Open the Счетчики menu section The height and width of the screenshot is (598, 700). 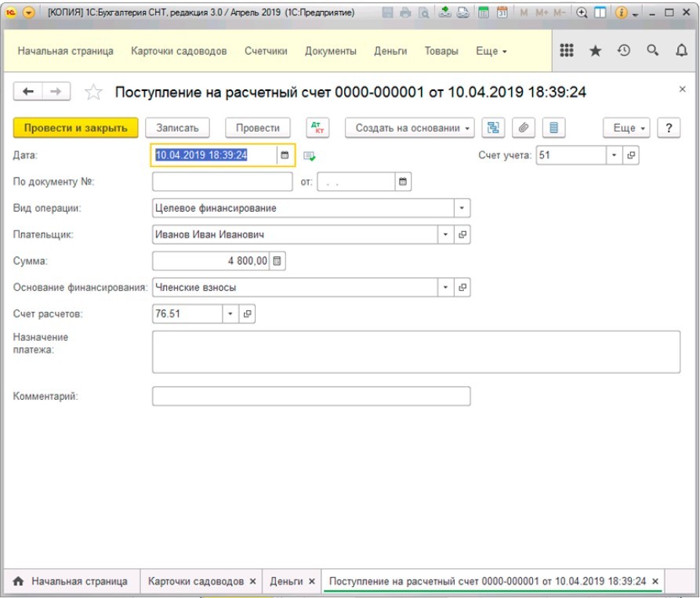(x=265, y=51)
